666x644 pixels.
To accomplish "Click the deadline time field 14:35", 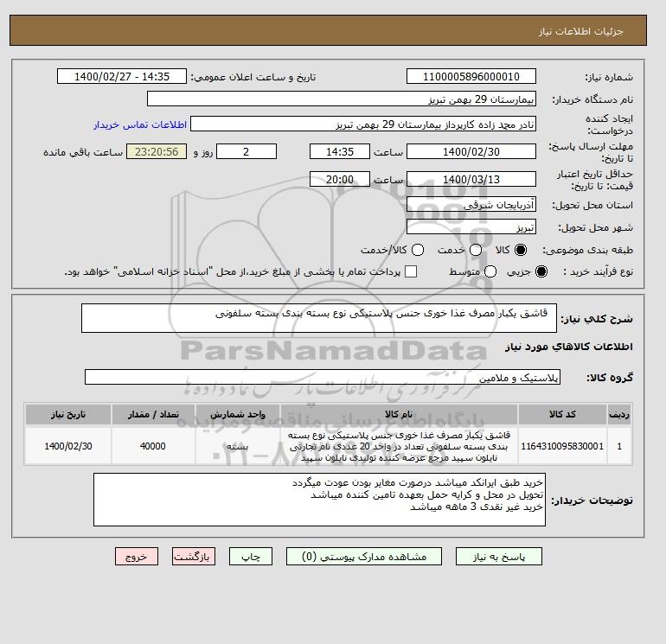I will coord(340,151).
